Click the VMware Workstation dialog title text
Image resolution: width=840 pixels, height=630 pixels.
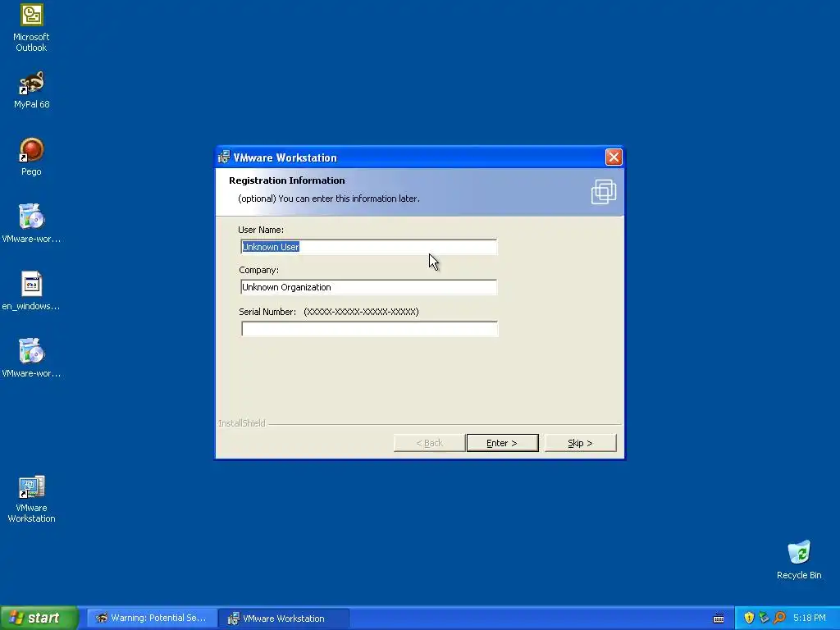coord(285,157)
